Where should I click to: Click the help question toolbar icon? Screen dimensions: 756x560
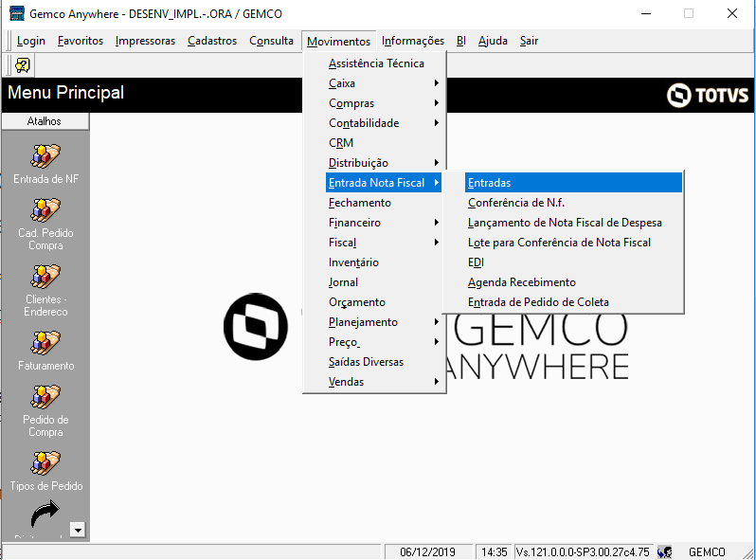[x=22, y=65]
